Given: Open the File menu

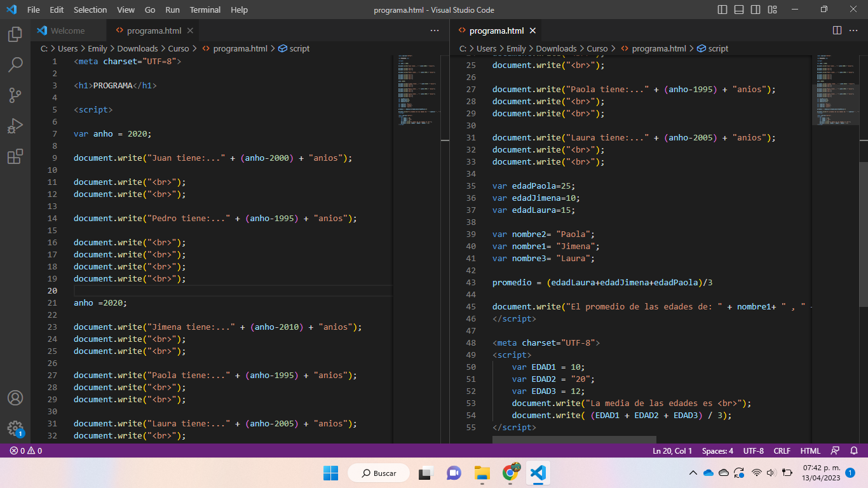Looking at the screenshot, I should click(34, 10).
